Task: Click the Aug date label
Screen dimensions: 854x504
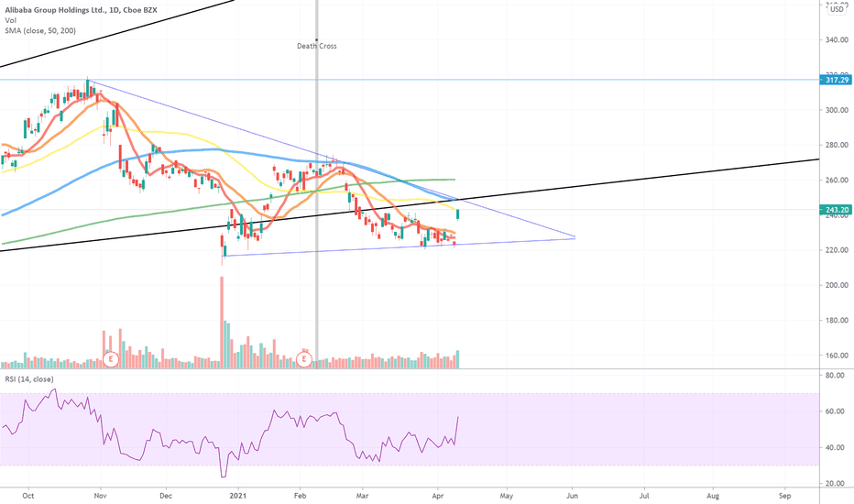Action: coord(713,496)
